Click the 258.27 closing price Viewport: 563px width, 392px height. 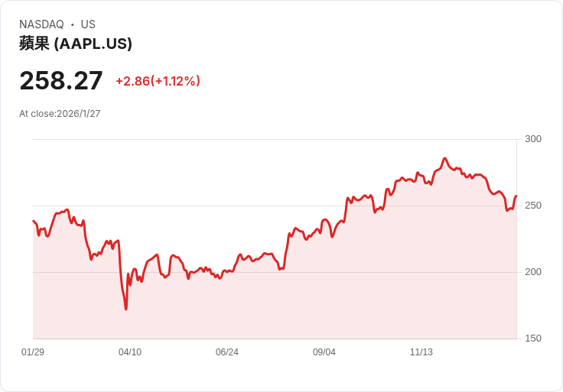[61, 81]
